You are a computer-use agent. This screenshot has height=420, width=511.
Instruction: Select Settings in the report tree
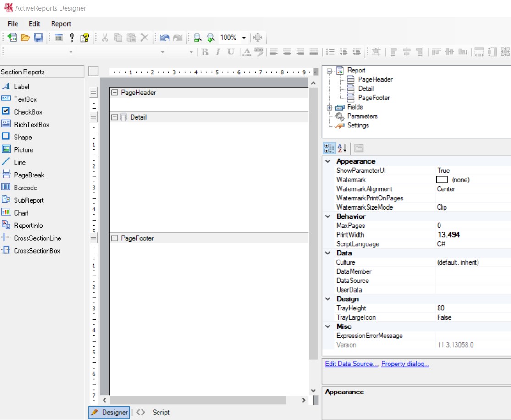pyautogui.click(x=358, y=125)
